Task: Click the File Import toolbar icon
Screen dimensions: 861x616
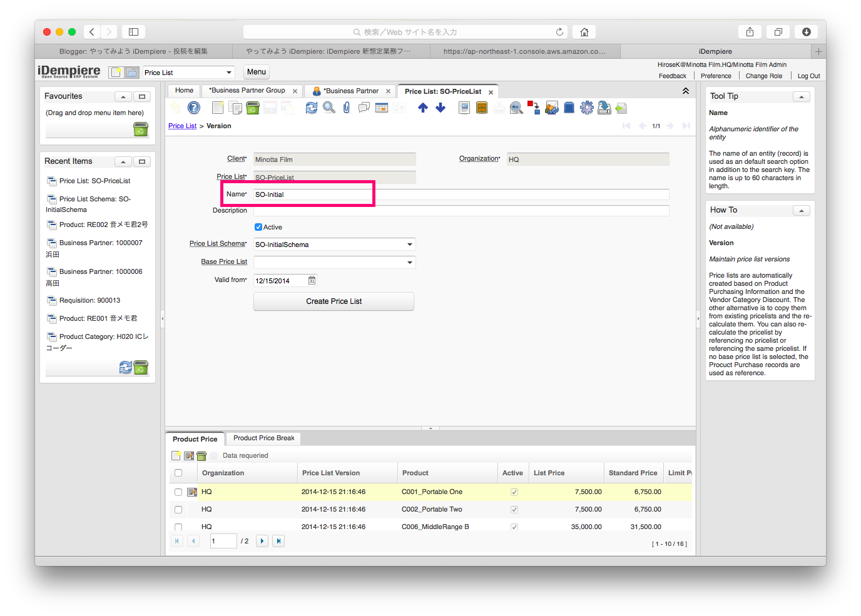Action: (621, 108)
